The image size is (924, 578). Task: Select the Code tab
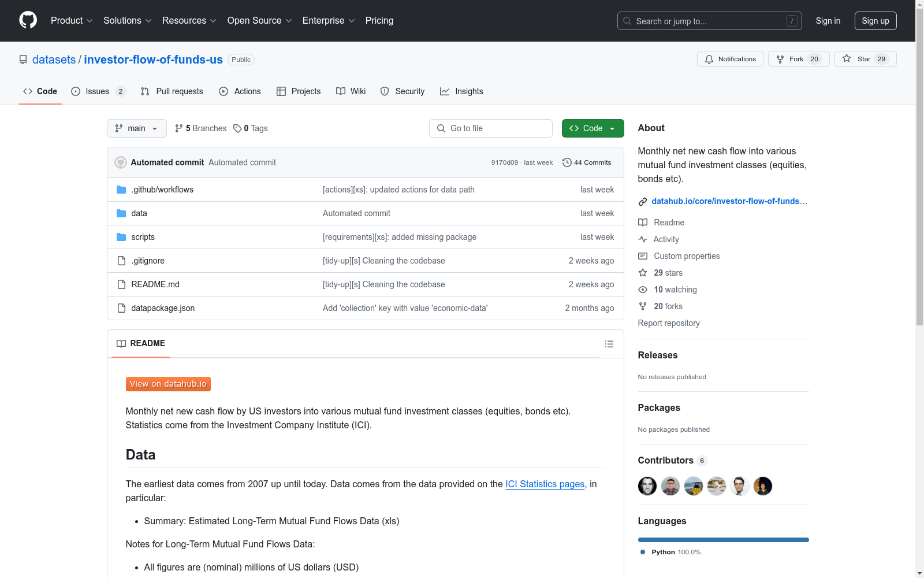40,91
